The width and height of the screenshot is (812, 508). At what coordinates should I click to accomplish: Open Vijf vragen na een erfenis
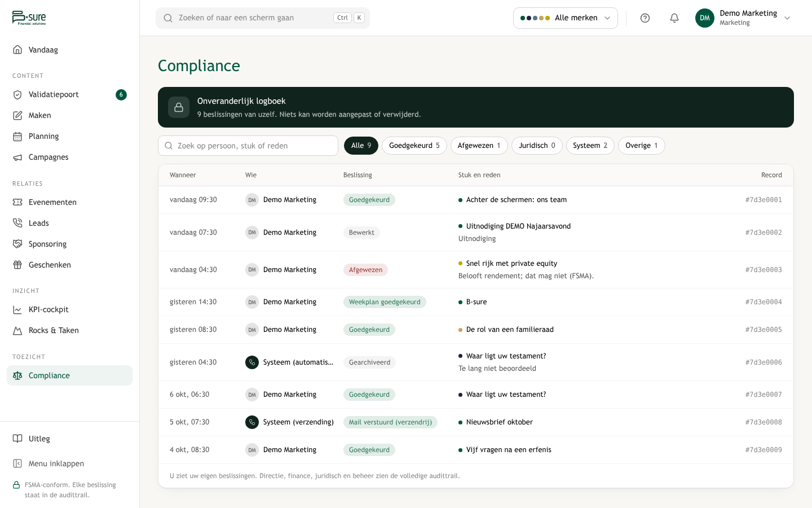click(x=509, y=450)
